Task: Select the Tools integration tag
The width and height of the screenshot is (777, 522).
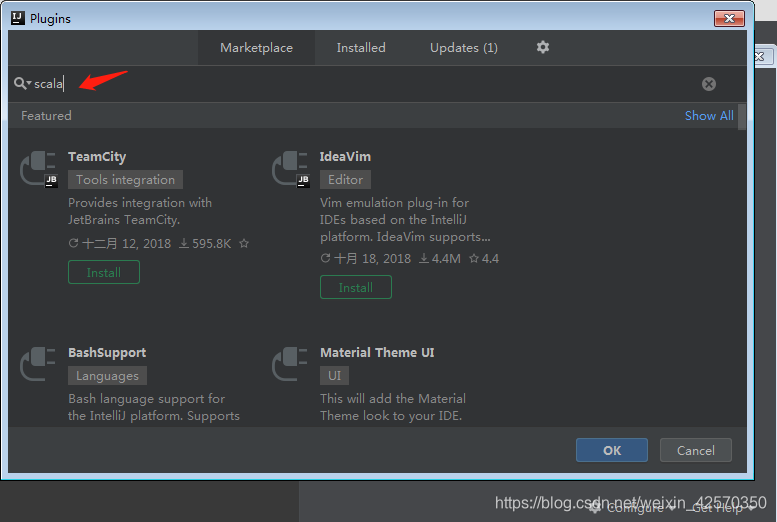Action: click(x=125, y=179)
